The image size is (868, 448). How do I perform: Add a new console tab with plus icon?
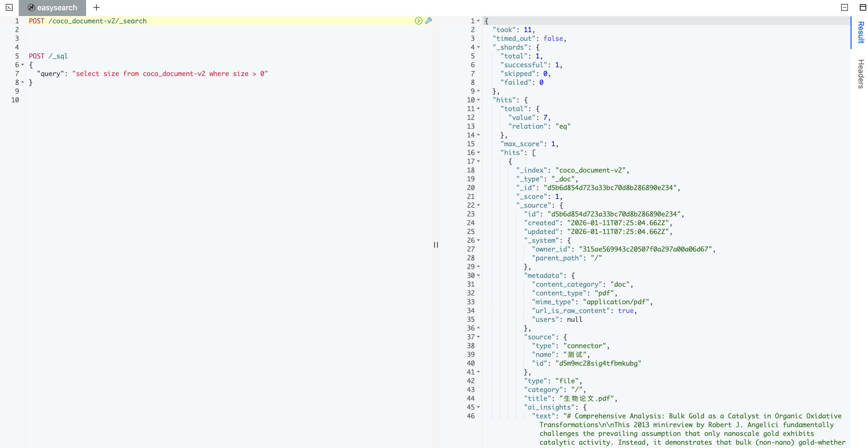[96, 7]
